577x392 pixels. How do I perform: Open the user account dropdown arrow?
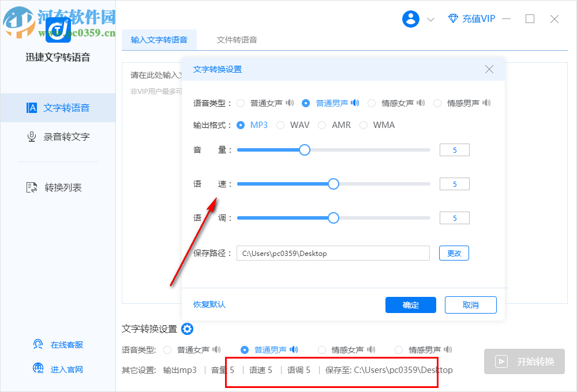point(430,18)
